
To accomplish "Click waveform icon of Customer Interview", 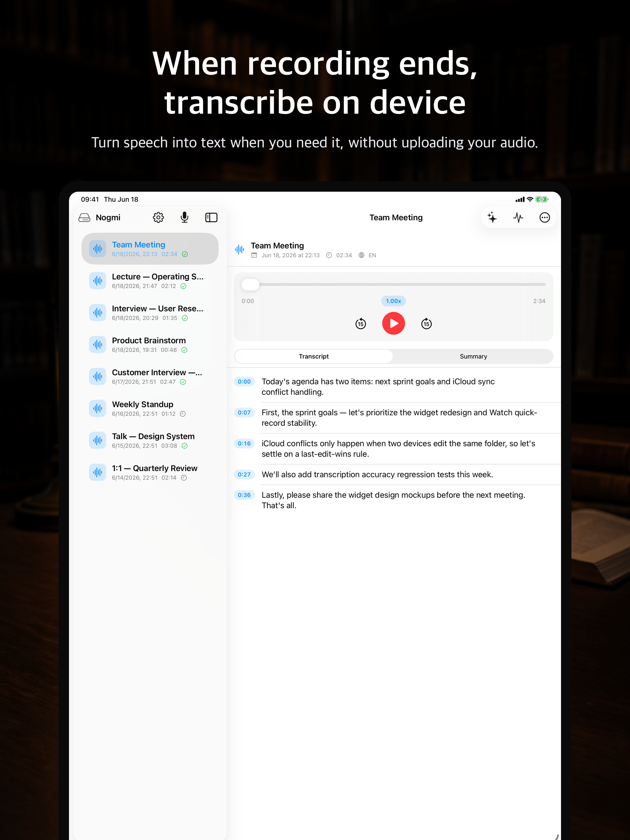I will tap(98, 376).
